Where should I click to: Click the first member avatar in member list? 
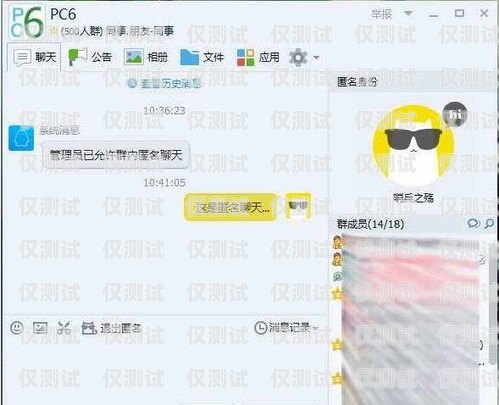[x=337, y=243]
